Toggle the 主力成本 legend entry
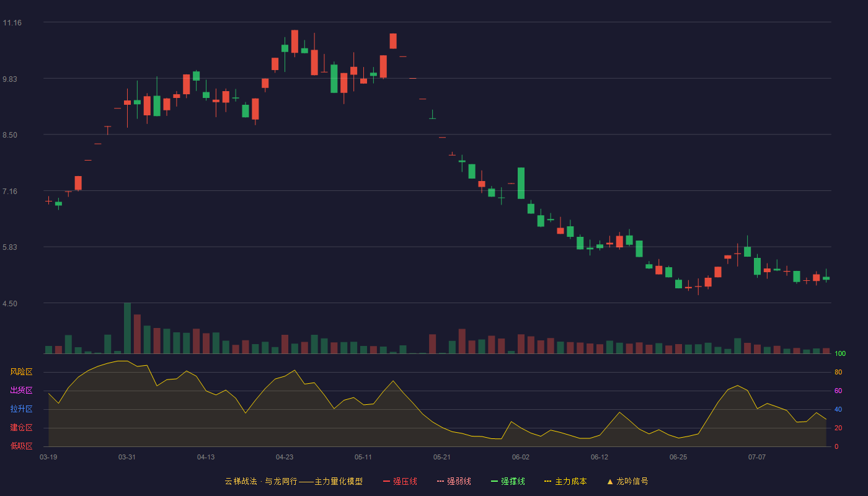The width and height of the screenshot is (868, 496). coord(565,481)
